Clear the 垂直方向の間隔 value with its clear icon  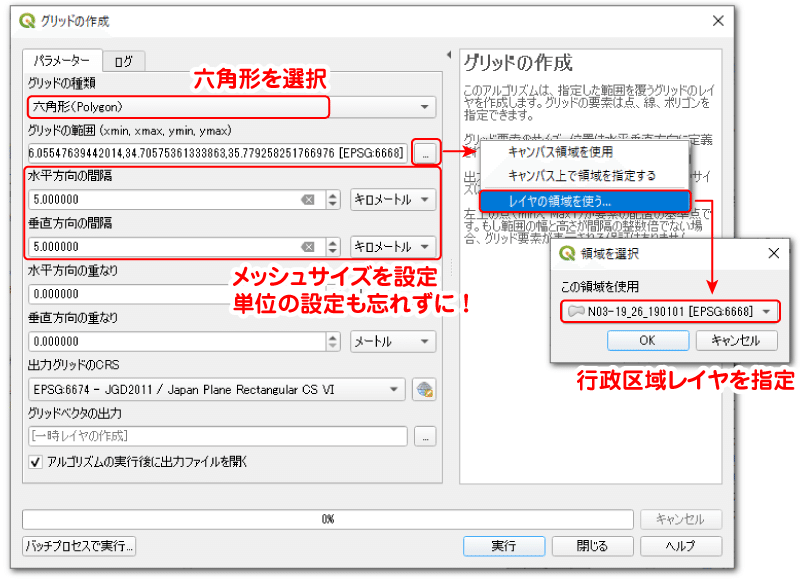pos(308,247)
